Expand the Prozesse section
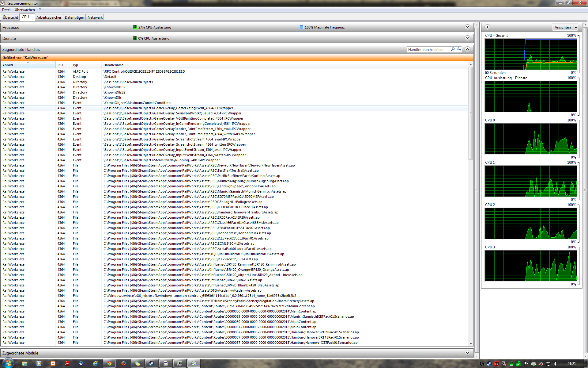Viewport: 588px width, 368px height. tap(467, 27)
